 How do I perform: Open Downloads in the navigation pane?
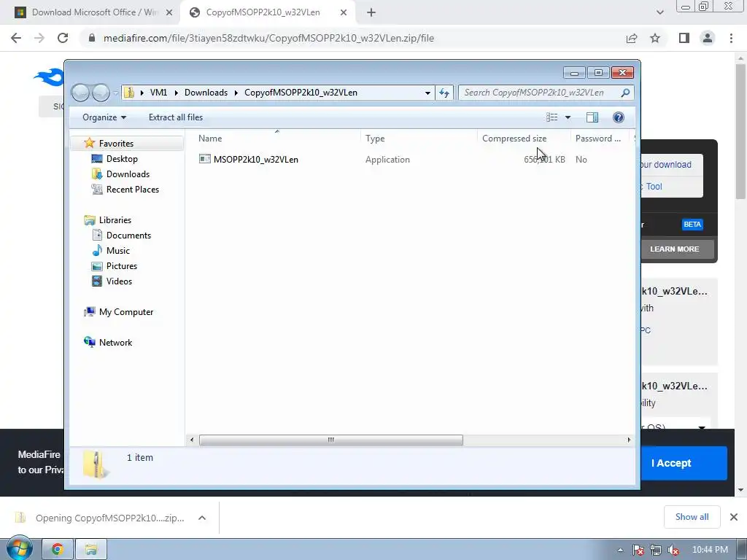(x=128, y=174)
